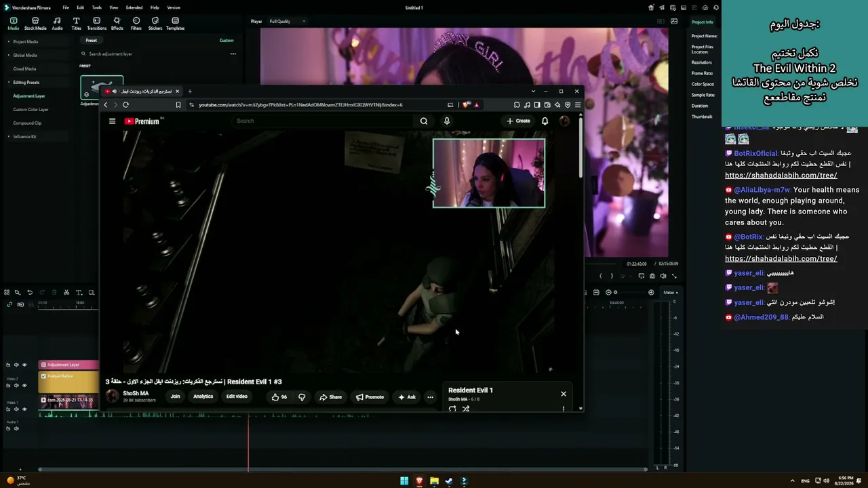Open the audio Meter dropdown
Image resolution: width=868 pixels, height=488 pixels.
670,292
